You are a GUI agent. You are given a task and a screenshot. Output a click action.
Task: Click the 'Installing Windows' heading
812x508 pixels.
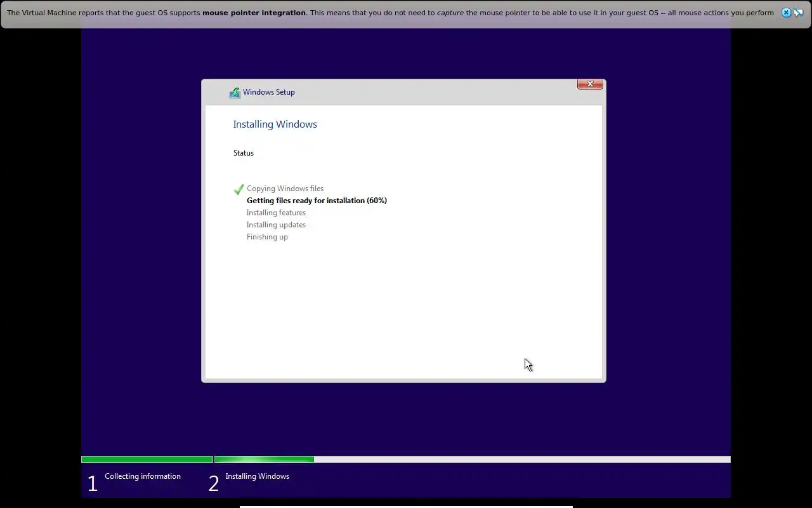tap(275, 124)
